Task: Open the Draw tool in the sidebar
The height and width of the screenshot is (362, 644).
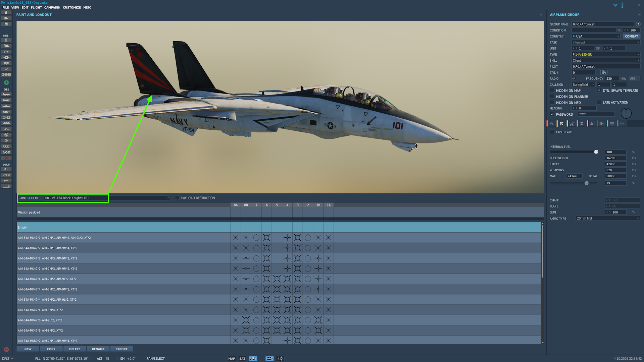Action: click(6, 175)
